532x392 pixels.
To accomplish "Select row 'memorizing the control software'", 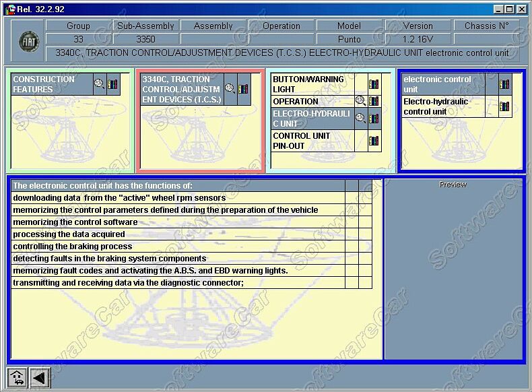I will (x=178, y=222).
